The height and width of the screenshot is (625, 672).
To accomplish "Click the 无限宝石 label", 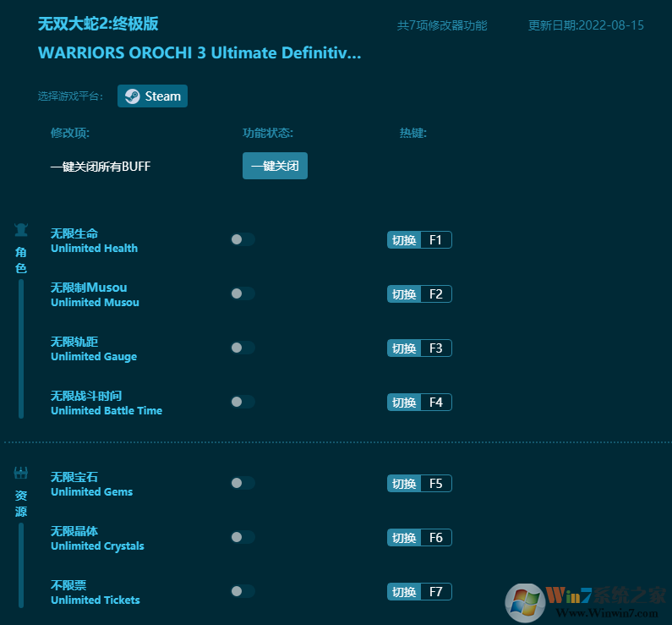I will (74, 477).
